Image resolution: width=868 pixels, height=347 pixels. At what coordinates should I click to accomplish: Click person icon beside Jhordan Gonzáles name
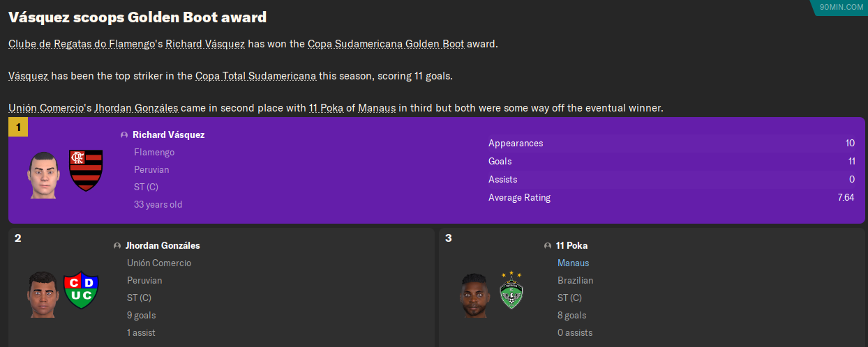tap(117, 246)
